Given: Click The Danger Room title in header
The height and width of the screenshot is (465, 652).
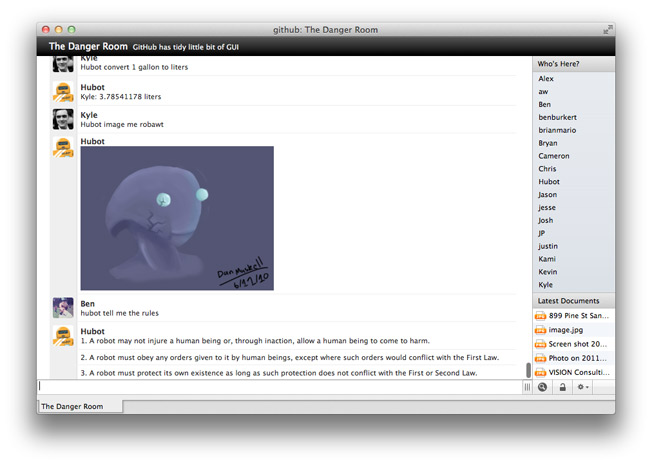Looking at the screenshot, I should [x=88, y=47].
